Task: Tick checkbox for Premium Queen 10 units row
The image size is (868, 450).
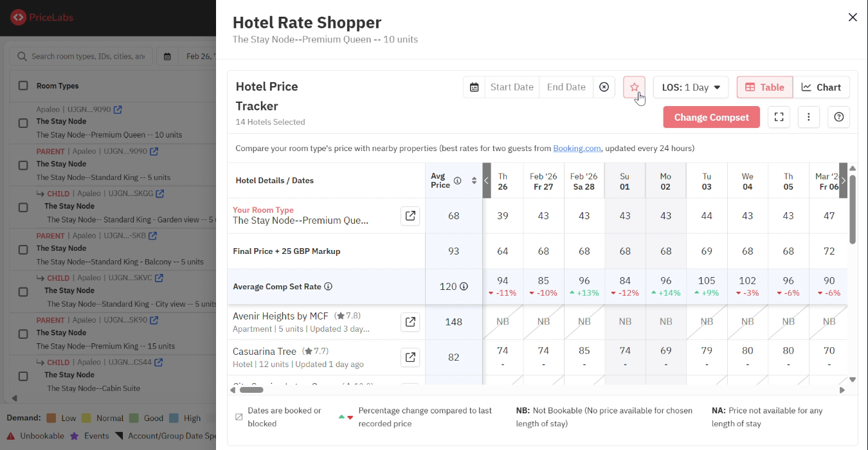Action: (x=23, y=123)
